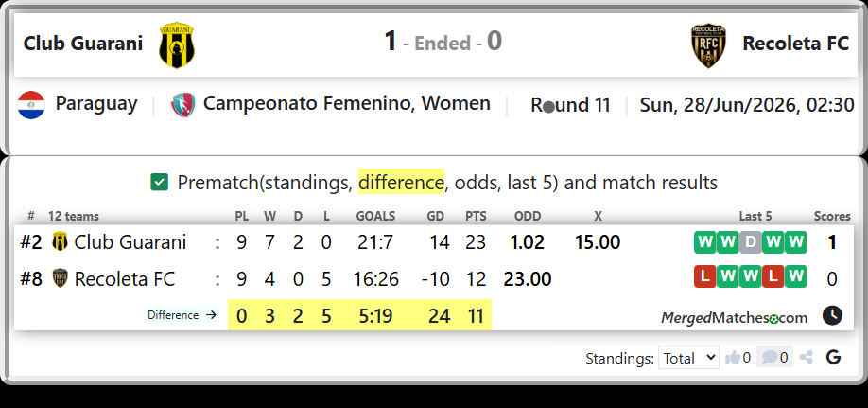Screen dimensions: 868x408
Task: Click the first red L badge for Recoleta FC
Action: click(x=705, y=277)
